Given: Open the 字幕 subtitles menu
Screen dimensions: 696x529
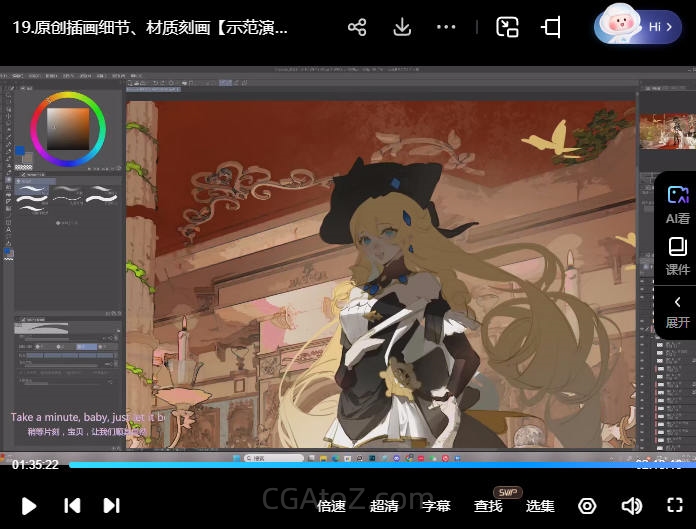Looking at the screenshot, I should 436,506.
